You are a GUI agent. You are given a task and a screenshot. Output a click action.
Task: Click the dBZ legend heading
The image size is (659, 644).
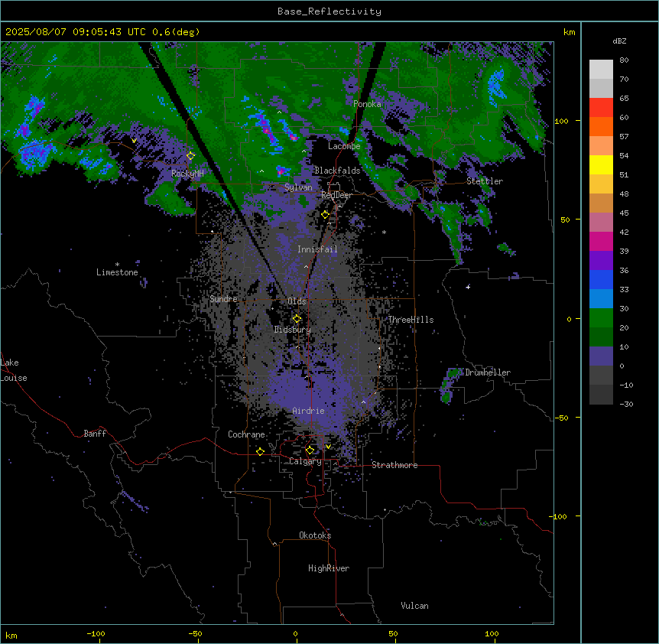[x=619, y=41]
